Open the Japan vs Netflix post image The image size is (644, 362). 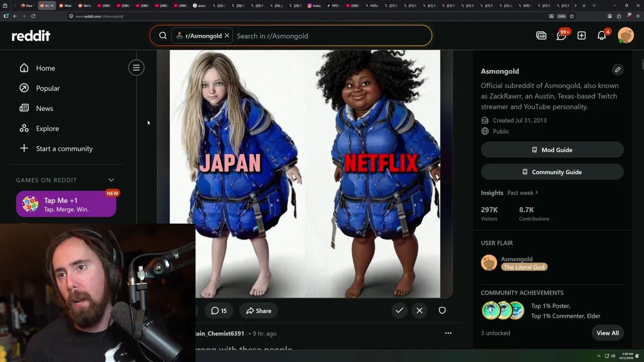click(x=305, y=173)
